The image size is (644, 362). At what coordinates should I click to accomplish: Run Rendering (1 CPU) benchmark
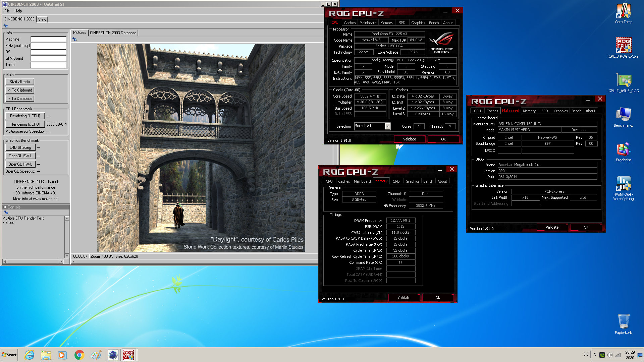(25, 116)
